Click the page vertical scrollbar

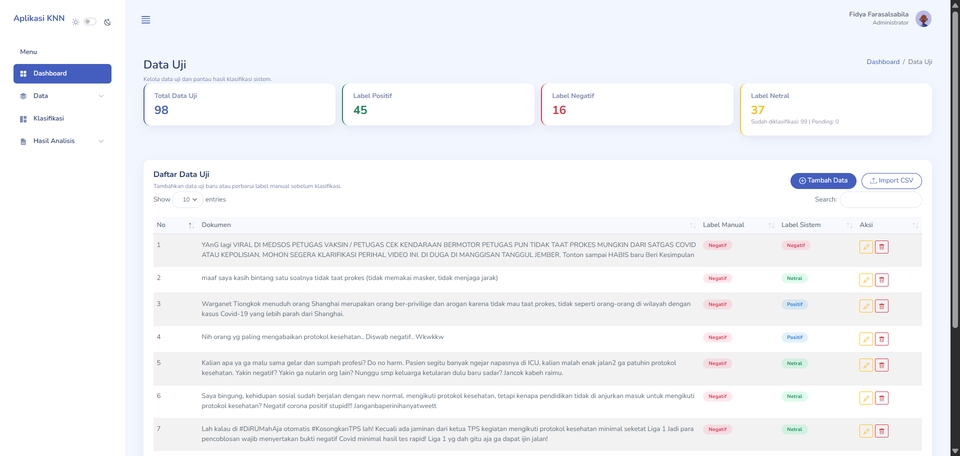[x=954, y=200]
